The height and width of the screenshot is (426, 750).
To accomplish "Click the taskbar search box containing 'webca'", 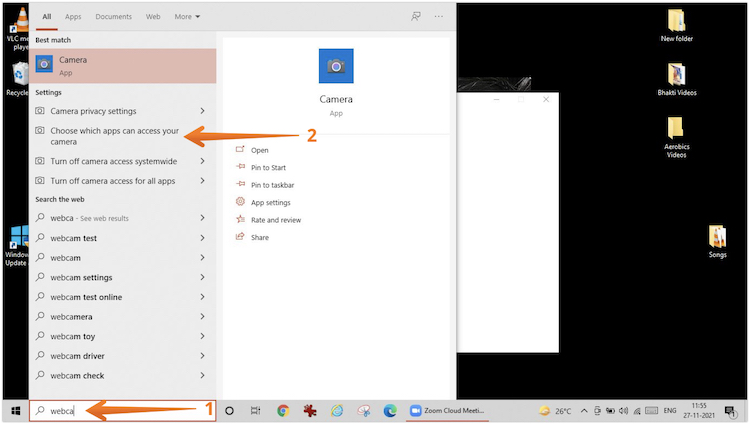I will (x=123, y=411).
